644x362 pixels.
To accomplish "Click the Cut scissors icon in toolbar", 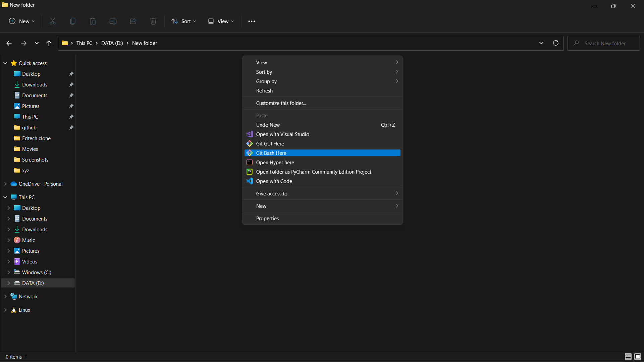I will [x=53, y=21].
